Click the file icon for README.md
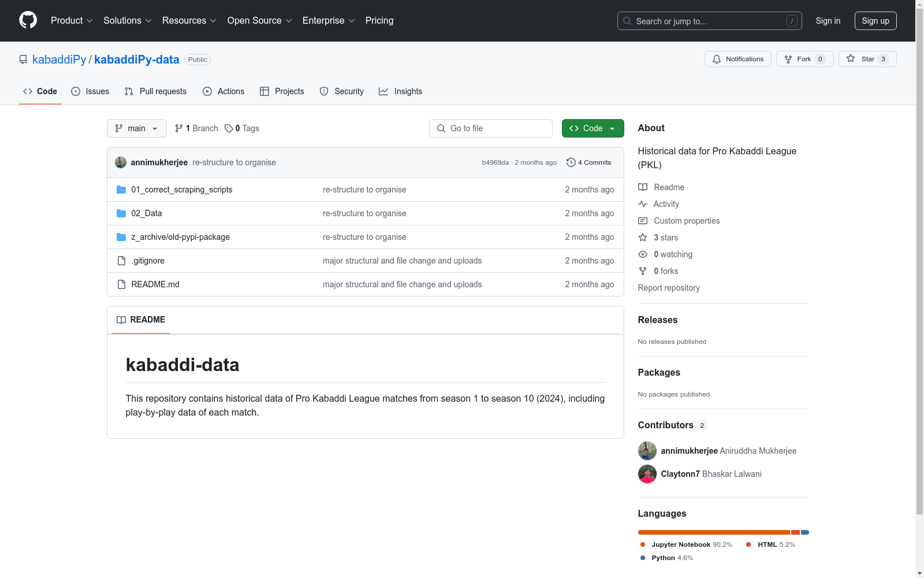924x578 pixels. coord(121,284)
